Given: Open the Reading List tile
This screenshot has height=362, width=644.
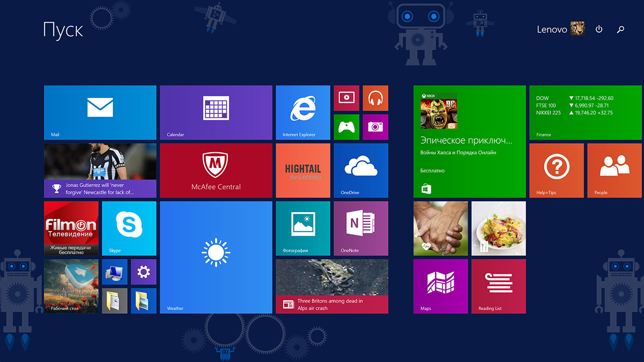Looking at the screenshot, I should [499, 287].
